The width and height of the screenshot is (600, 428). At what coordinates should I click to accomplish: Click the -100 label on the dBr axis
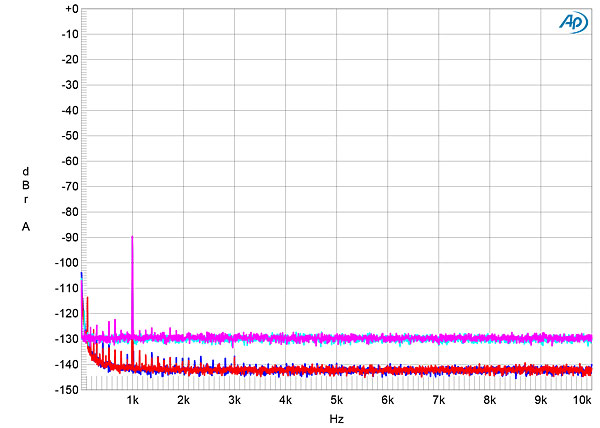coord(67,263)
